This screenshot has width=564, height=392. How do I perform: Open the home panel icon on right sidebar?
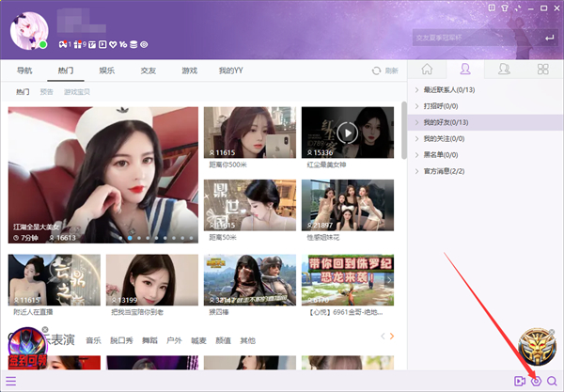[x=428, y=70]
